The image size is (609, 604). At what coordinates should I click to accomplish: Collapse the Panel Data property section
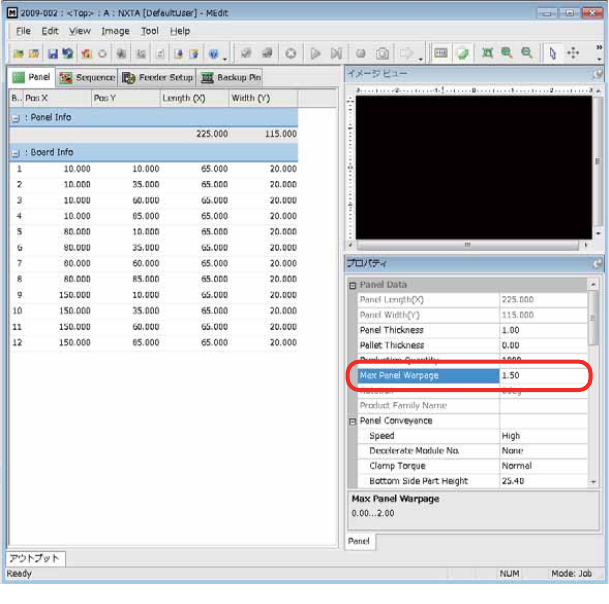click(352, 285)
